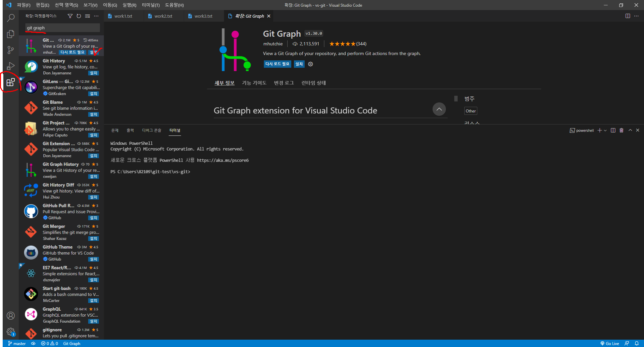
Task: Open editor more actions ellipsis
Action: click(636, 16)
